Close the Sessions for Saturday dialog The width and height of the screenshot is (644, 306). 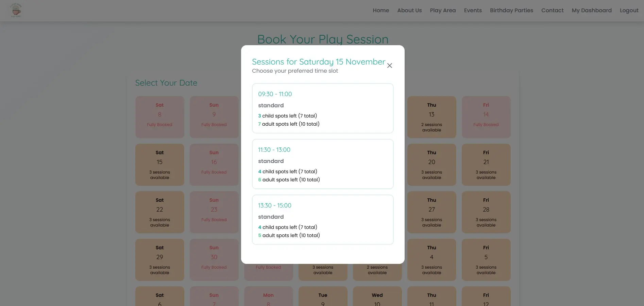390,66
